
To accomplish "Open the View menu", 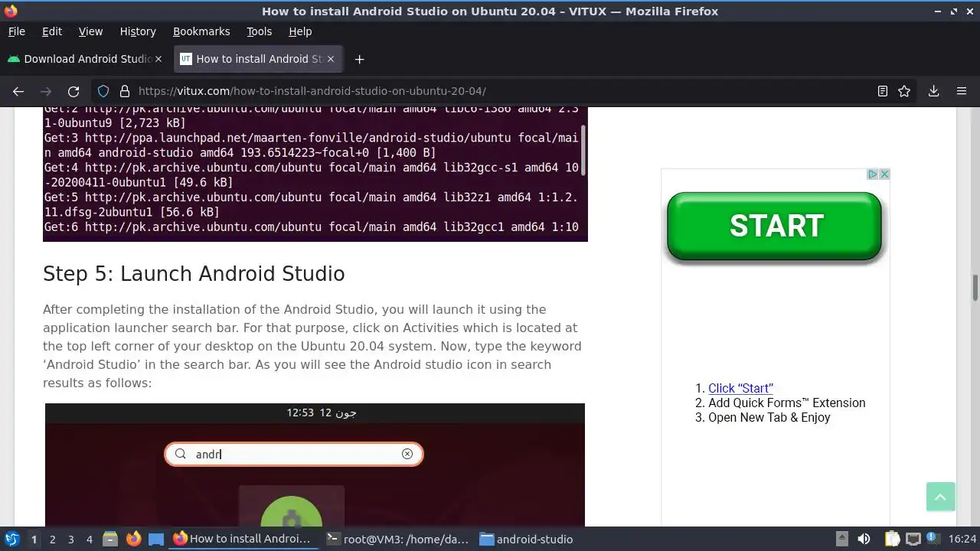I will tap(90, 31).
